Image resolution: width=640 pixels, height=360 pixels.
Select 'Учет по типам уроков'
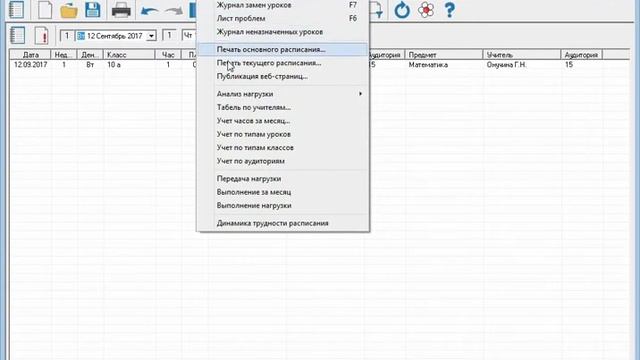(283, 134)
